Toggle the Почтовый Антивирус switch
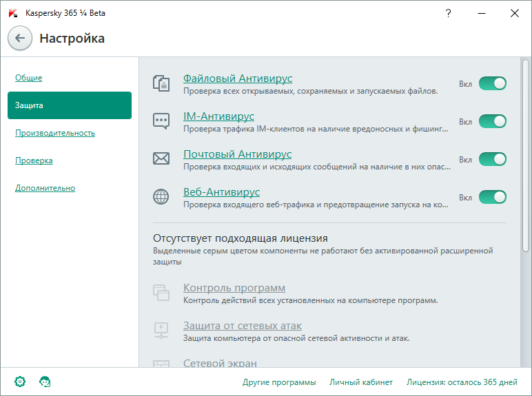The height and width of the screenshot is (396, 532). [492, 160]
